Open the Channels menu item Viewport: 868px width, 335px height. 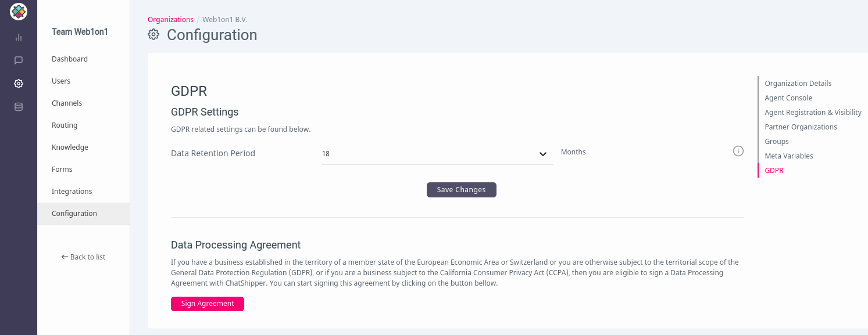67,103
